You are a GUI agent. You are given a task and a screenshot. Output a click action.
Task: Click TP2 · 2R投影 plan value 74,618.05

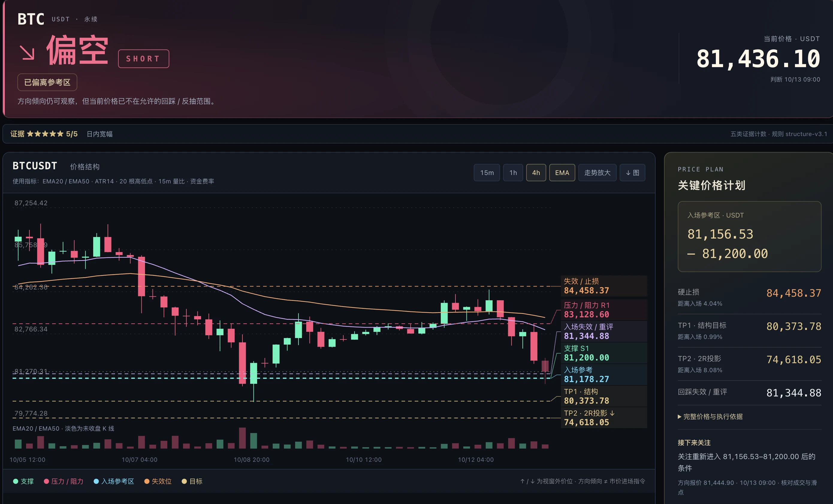click(793, 360)
